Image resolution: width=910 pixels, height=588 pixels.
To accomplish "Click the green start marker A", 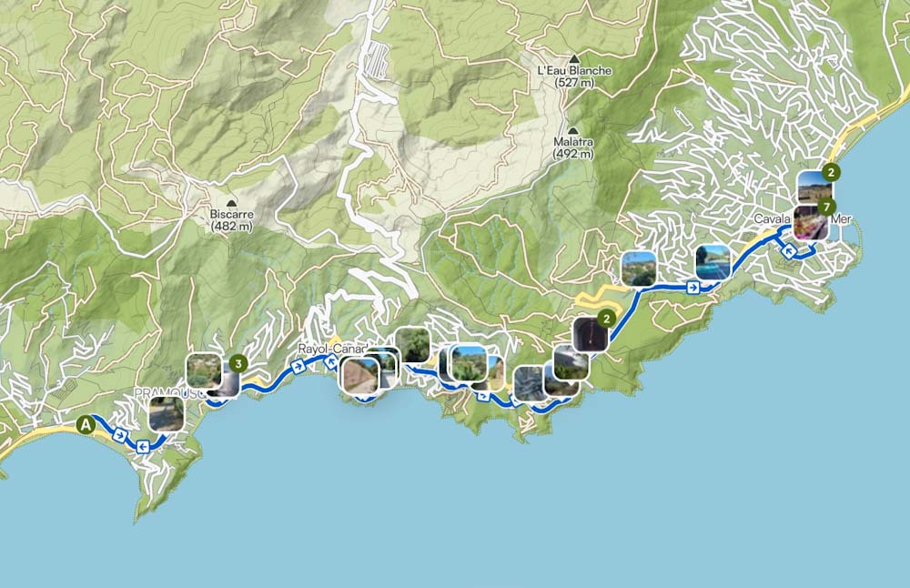I will pos(86,425).
